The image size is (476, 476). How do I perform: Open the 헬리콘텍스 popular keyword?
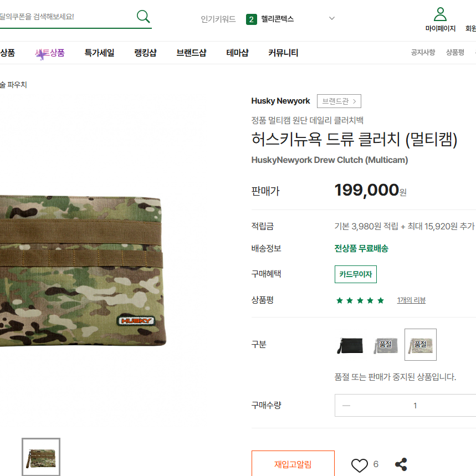[277, 19]
